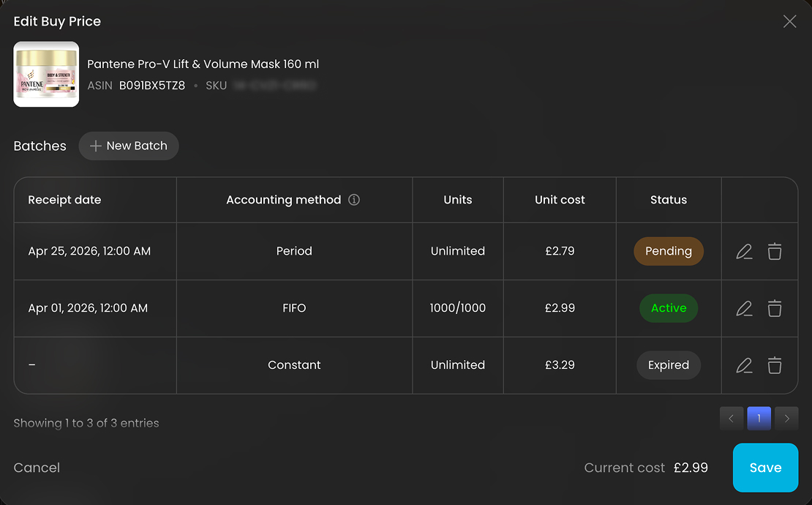Open the Accounting method info icon

pos(354,200)
